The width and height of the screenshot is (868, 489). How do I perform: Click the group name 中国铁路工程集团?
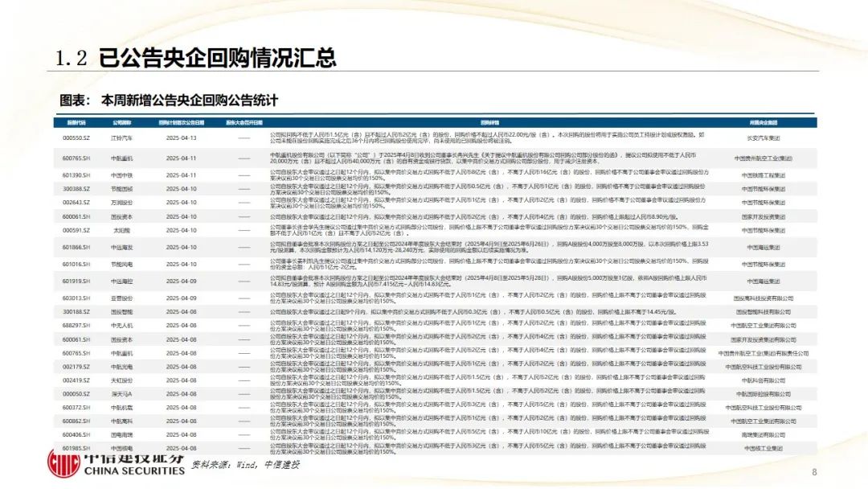(764, 175)
